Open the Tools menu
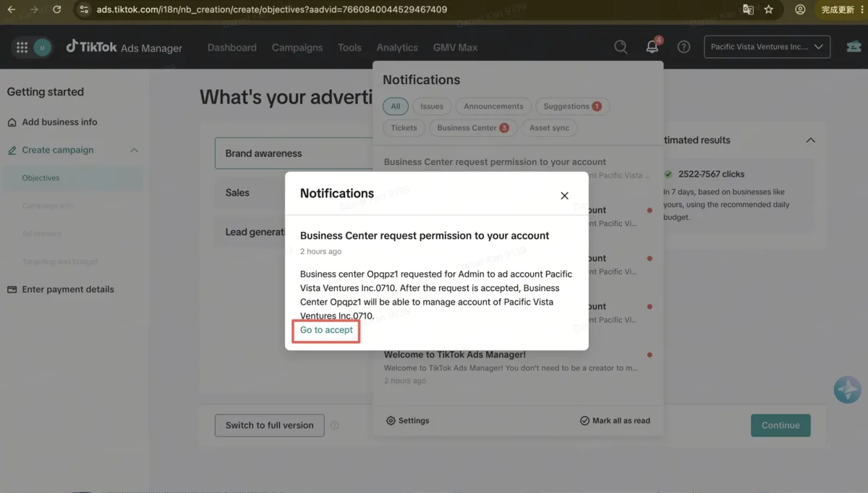The image size is (868, 493). click(349, 47)
